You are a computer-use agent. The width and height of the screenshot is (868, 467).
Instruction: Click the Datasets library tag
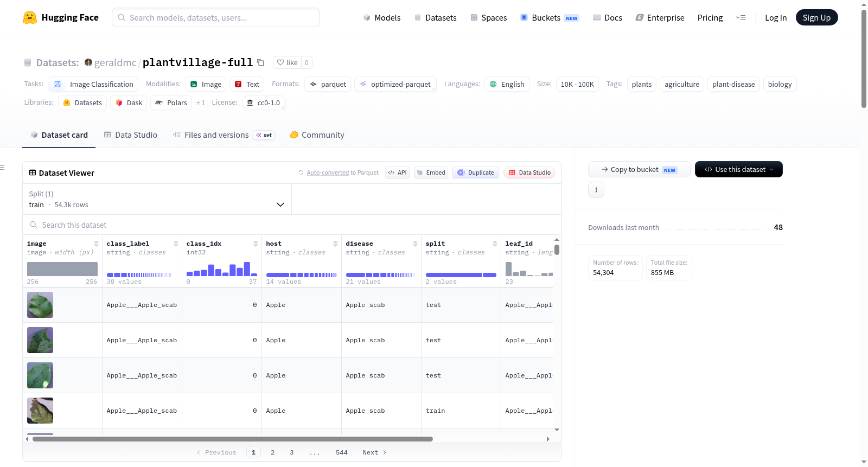tap(82, 103)
